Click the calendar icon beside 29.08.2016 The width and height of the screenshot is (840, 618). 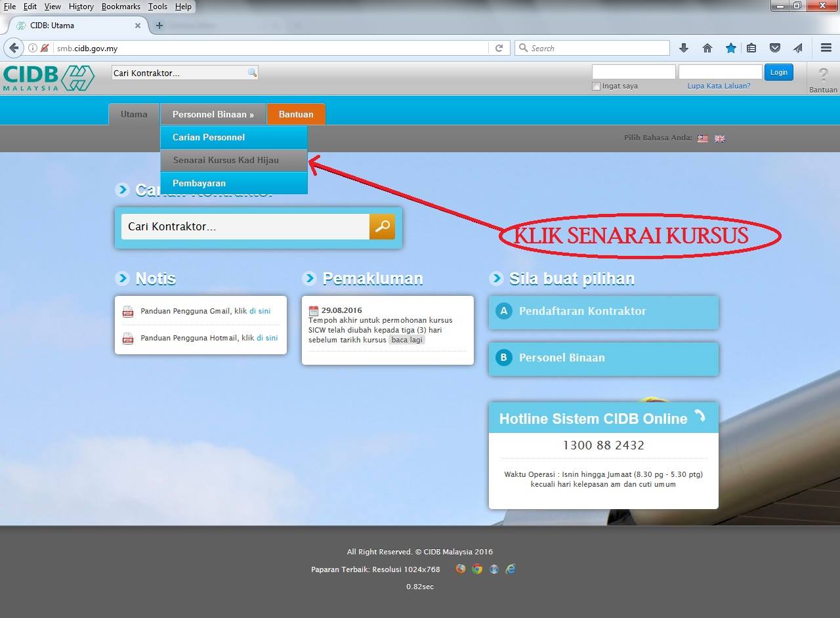tap(314, 310)
